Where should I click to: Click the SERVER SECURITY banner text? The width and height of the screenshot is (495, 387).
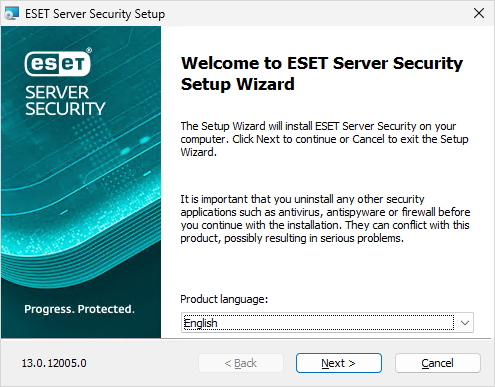point(65,101)
